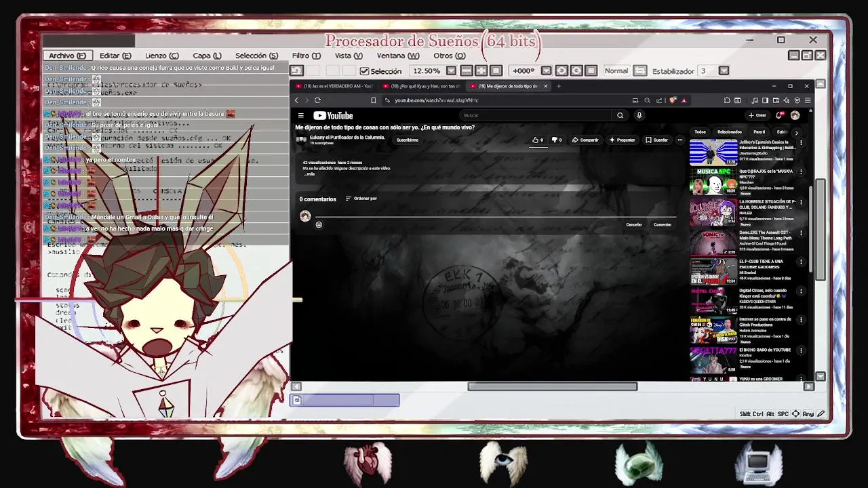Open options for Digital Circus video
The width and height of the screenshot is (868, 488).
pyautogui.click(x=801, y=291)
